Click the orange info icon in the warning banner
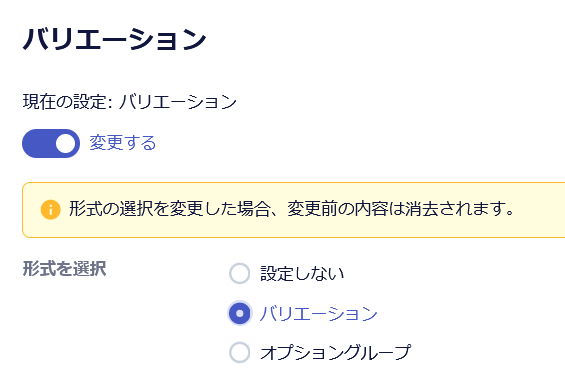The height and width of the screenshot is (376, 565). (x=50, y=210)
